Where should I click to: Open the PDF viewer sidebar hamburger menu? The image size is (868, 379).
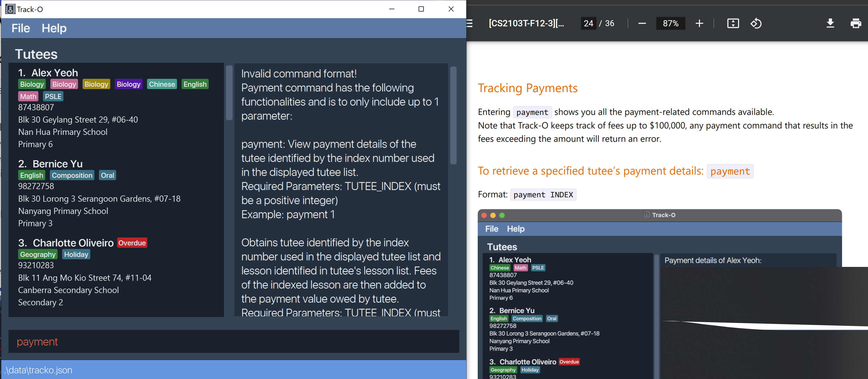click(470, 23)
